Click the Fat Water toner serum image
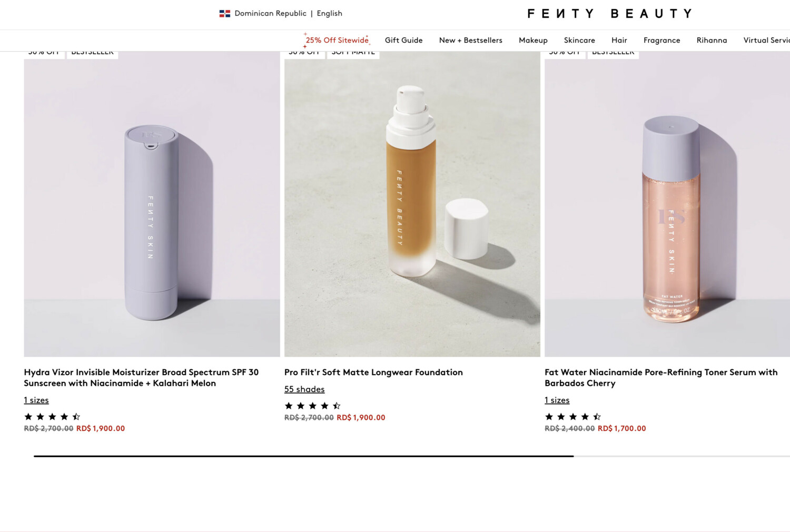The width and height of the screenshot is (790, 532). (667, 204)
